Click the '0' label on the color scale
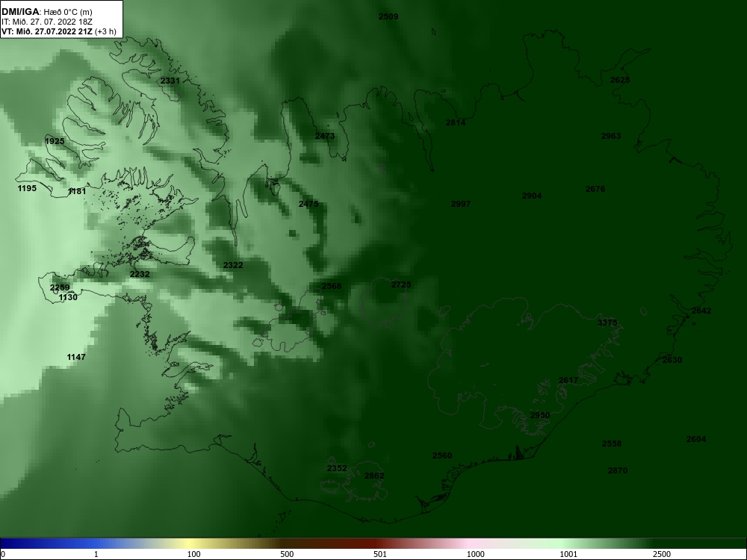The width and height of the screenshot is (747, 560). pyautogui.click(x=2, y=554)
